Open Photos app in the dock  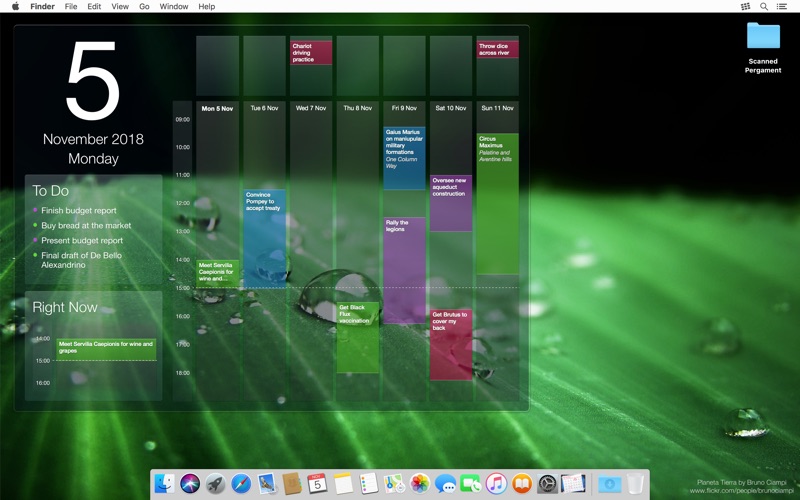tap(420, 483)
